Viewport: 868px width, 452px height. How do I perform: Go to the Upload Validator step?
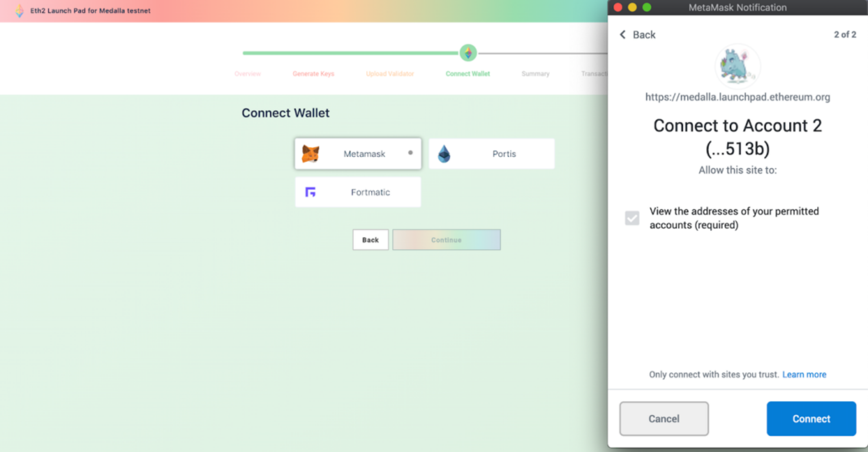coord(390,74)
